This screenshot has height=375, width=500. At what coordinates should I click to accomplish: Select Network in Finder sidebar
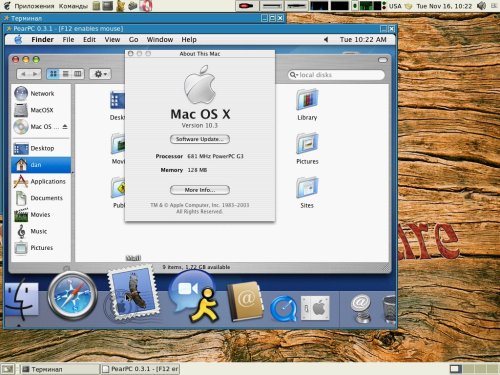[42, 94]
